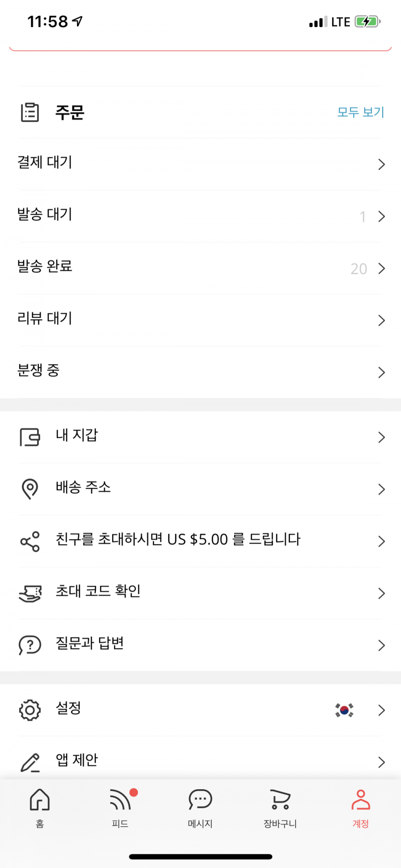This screenshot has height=868, width=401.
Task: Expand the 발송 완료 row chevron
Action: point(381,268)
